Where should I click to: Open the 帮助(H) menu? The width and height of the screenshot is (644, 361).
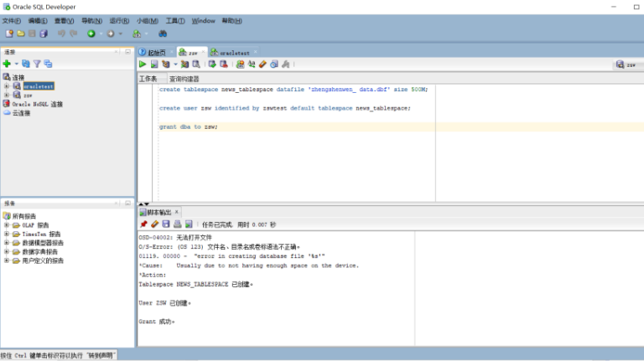tap(231, 20)
